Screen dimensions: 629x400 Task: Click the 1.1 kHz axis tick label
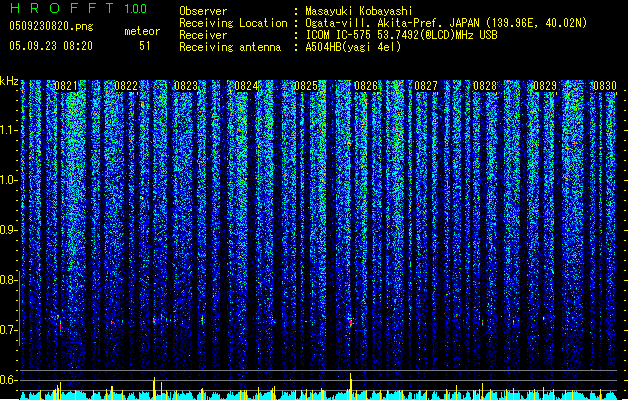(x=7, y=130)
